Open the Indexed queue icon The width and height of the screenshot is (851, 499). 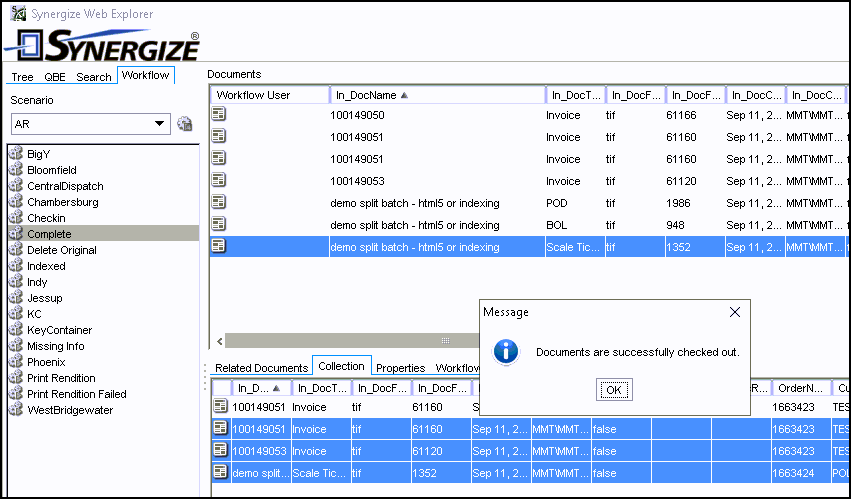tap(16, 266)
